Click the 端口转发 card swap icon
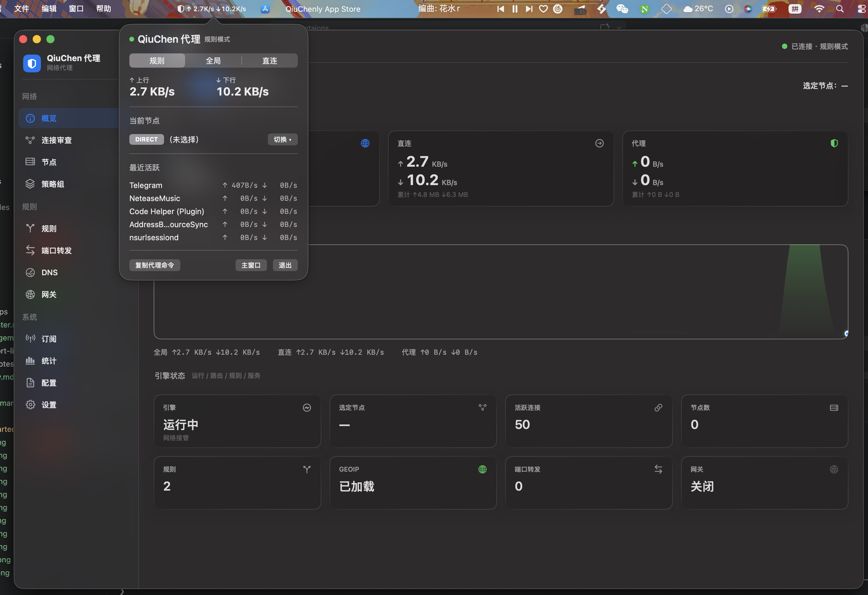The height and width of the screenshot is (595, 868). (x=658, y=470)
